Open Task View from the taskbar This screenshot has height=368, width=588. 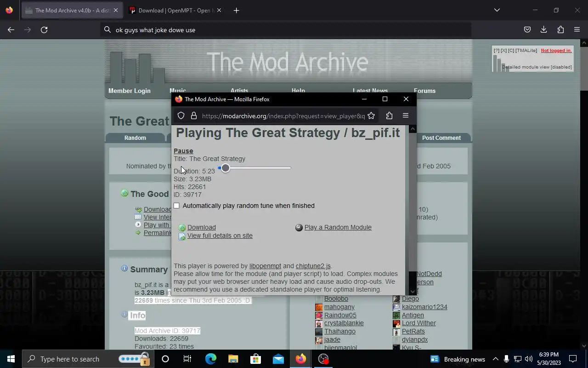tap(187, 359)
